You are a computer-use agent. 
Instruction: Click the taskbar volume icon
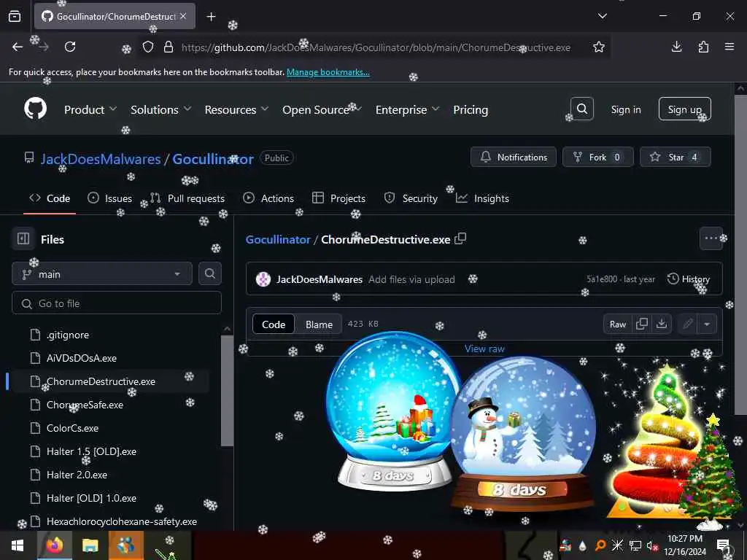pos(652,545)
